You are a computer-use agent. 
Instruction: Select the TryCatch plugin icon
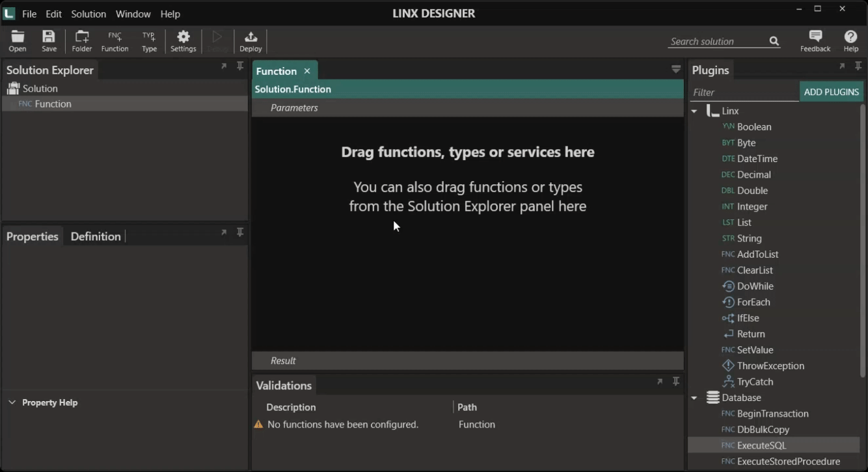tap(728, 382)
